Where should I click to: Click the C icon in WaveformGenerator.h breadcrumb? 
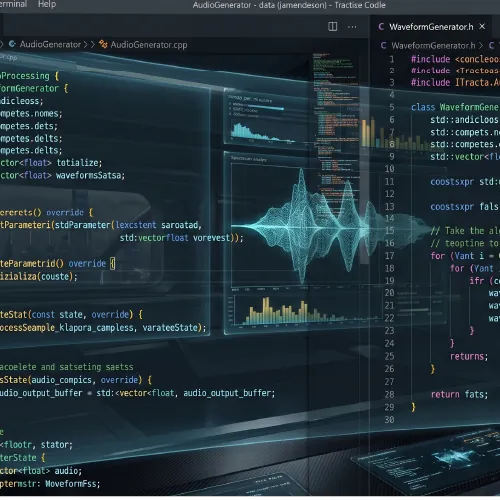(x=383, y=45)
